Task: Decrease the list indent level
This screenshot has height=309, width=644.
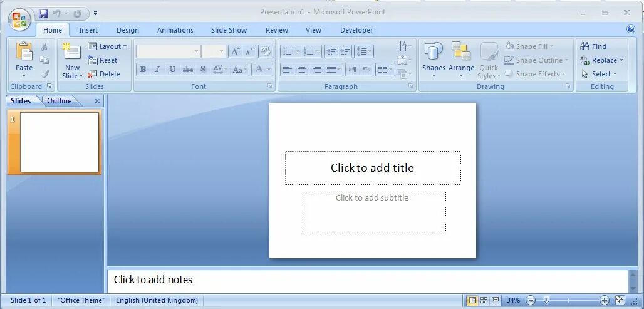Action: point(331,51)
